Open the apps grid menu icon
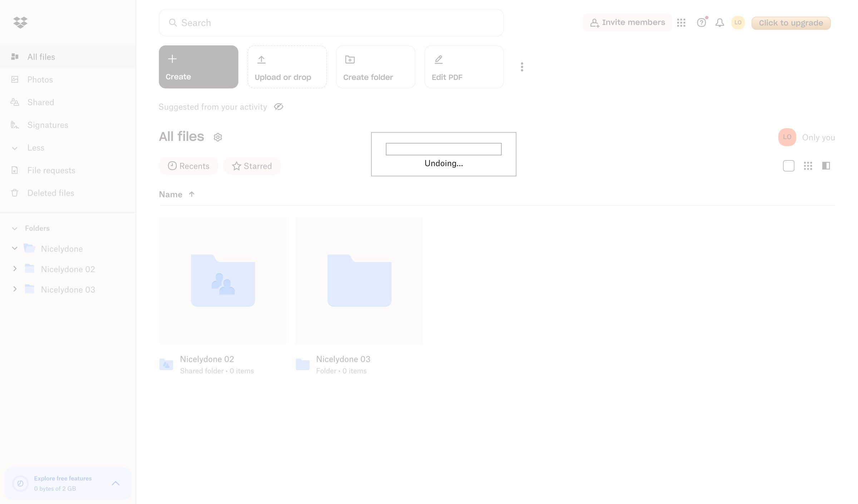The width and height of the screenshot is (858, 504). (x=681, y=23)
